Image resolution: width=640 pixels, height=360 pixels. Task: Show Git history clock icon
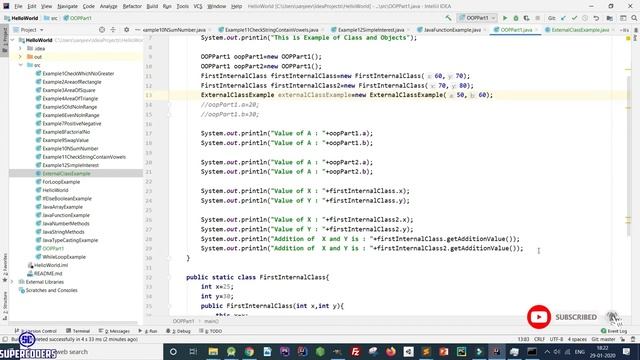pos(585,18)
